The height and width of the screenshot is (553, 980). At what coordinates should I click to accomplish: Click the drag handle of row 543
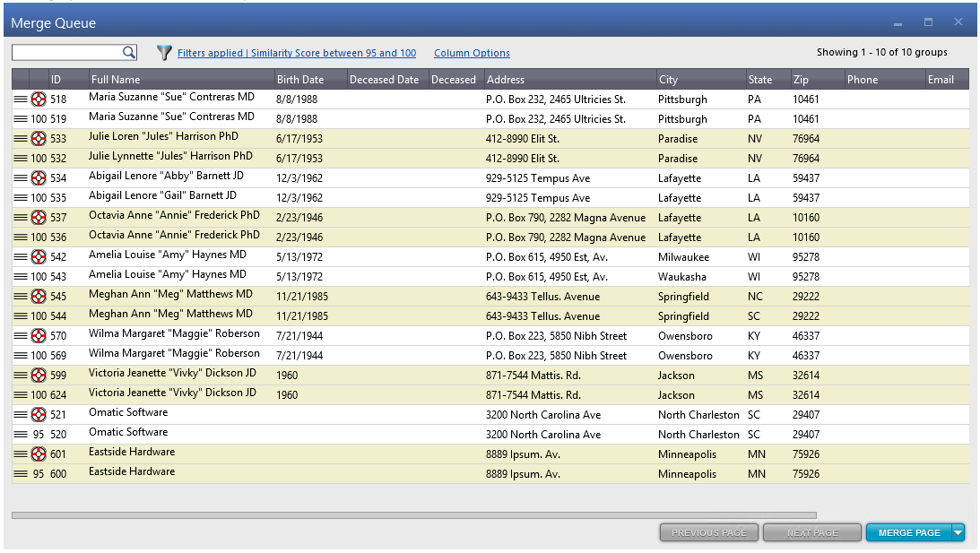pyautogui.click(x=21, y=276)
